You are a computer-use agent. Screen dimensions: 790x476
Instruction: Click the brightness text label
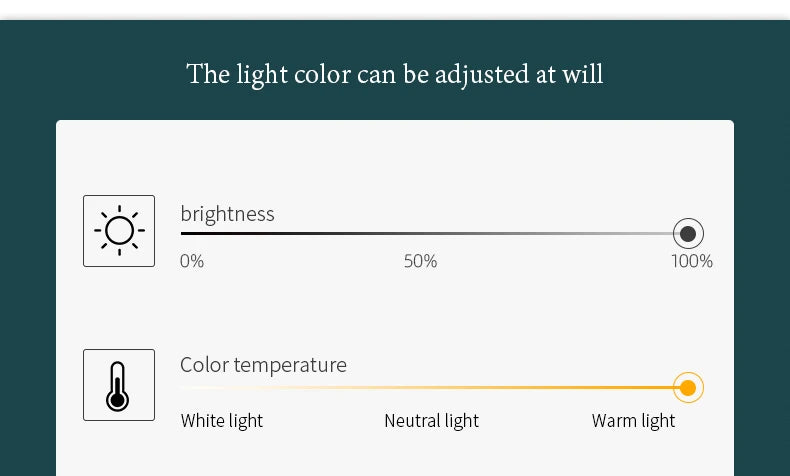point(227,214)
